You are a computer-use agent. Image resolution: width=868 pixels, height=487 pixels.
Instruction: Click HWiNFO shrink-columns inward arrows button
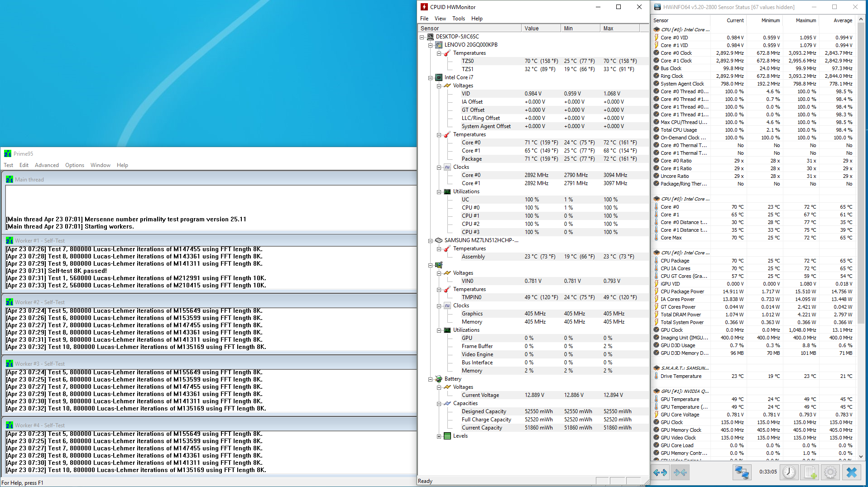680,472
